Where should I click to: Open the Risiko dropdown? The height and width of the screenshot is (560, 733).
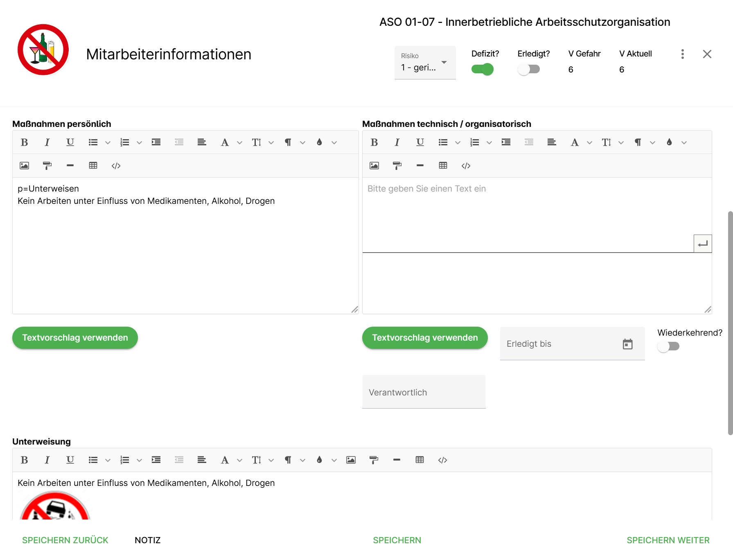click(425, 63)
